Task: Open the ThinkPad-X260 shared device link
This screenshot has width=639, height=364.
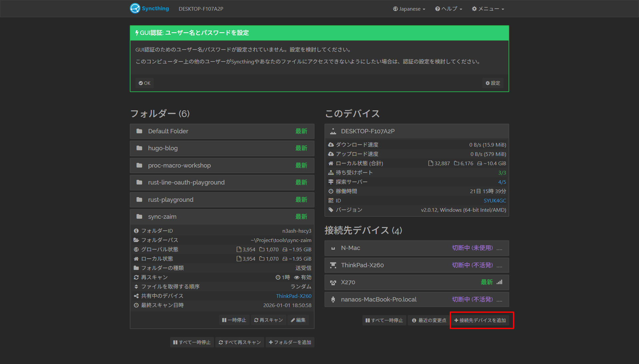Action: tap(294, 296)
